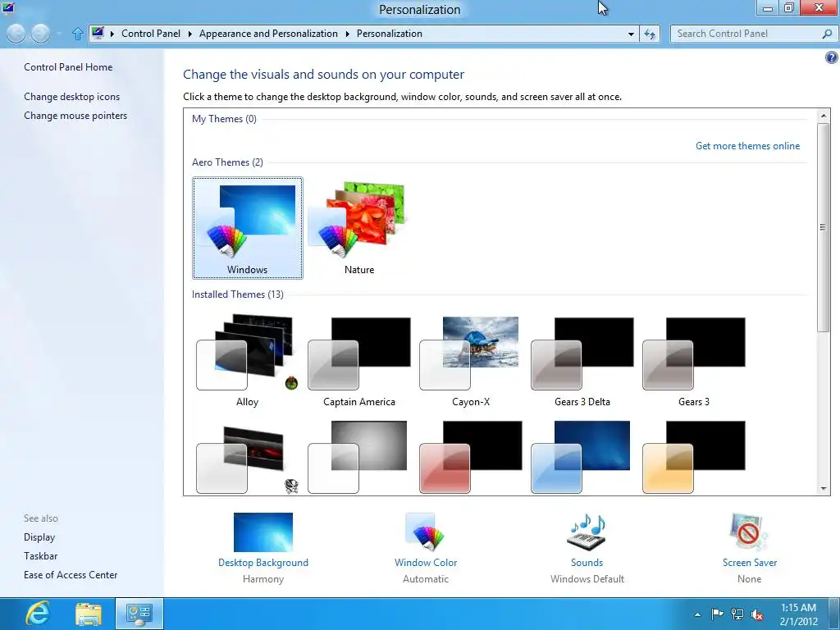Go to Control Panel Home
This screenshot has height=630, width=840.
point(68,67)
